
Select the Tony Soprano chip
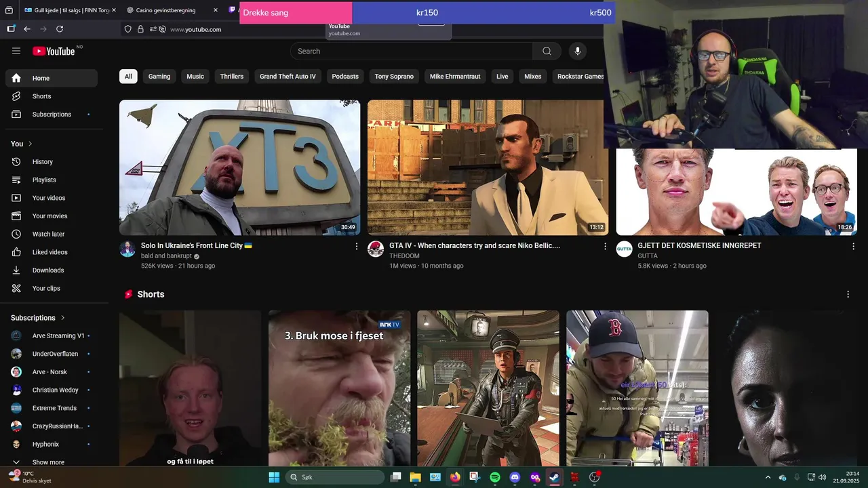pyautogui.click(x=394, y=77)
